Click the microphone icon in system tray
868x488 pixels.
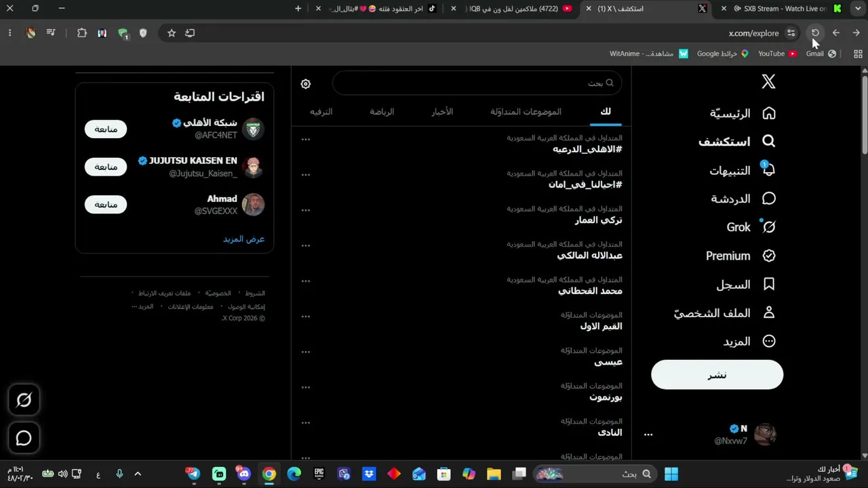(119, 474)
